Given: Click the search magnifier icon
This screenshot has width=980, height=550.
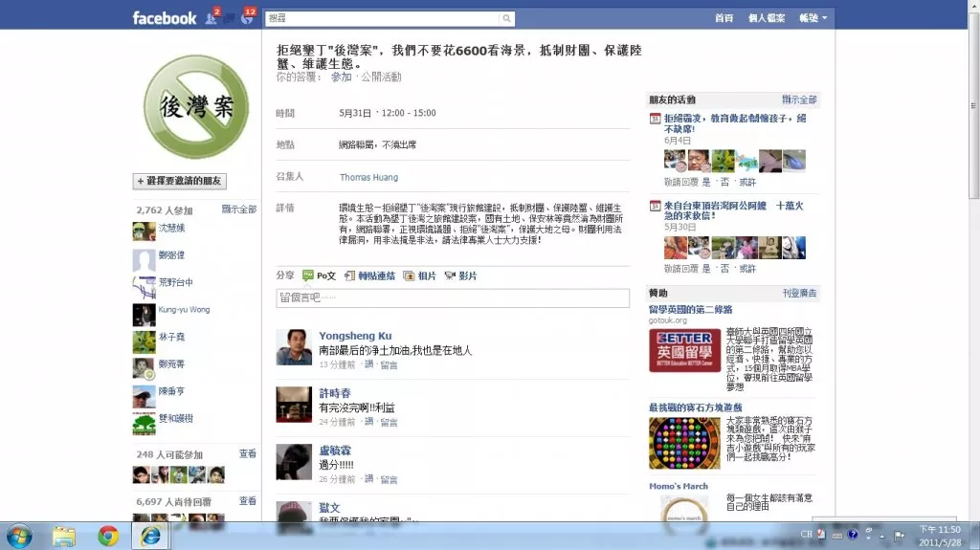Looking at the screenshot, I should pos(507,18).
